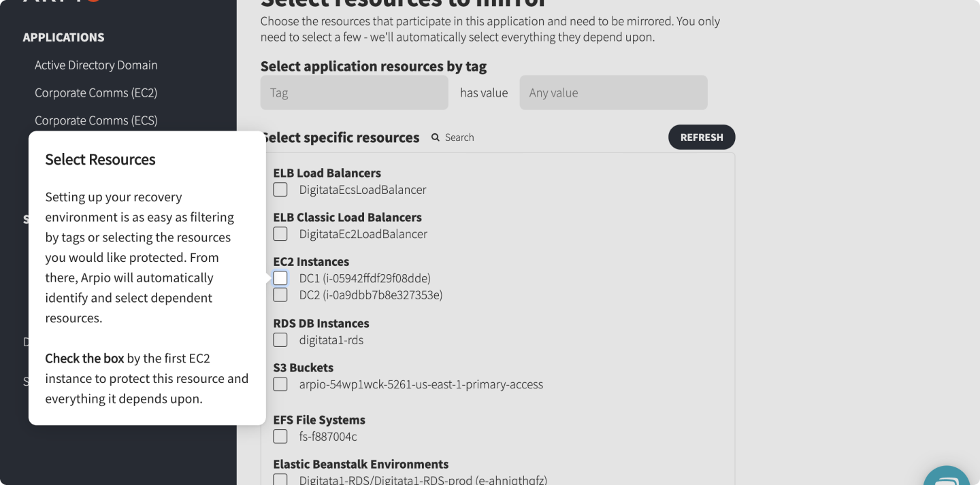Click the DC1 instance label text
Image resolution: width=980 pixels, height=485 pixels.
tap(365, 278)
